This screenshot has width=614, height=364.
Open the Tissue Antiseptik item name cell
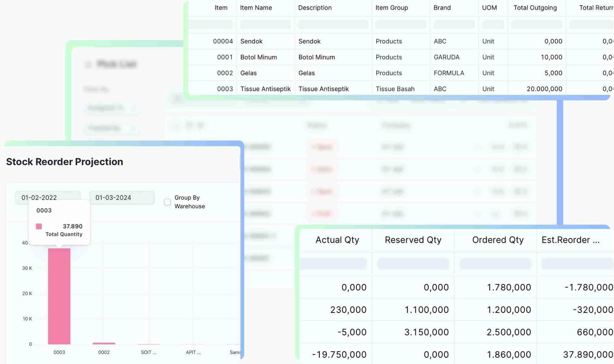click(x=265, y=89)
